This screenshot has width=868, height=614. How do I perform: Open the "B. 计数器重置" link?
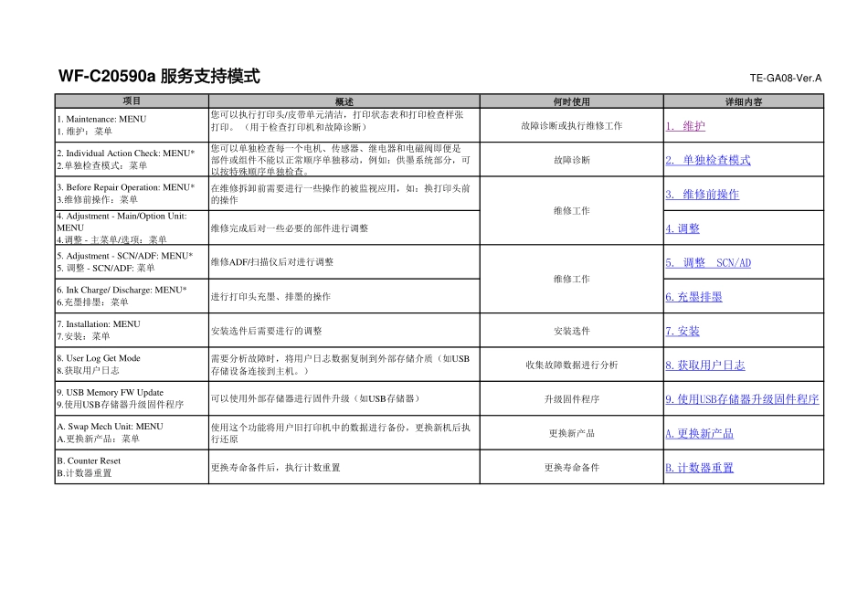(699, 467)
